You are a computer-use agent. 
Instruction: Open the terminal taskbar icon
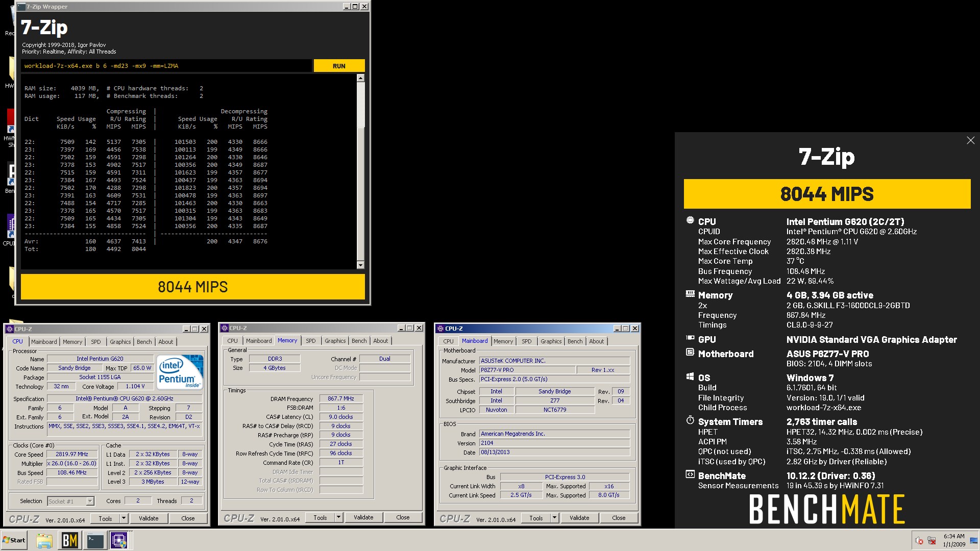[x=95, y=540]
